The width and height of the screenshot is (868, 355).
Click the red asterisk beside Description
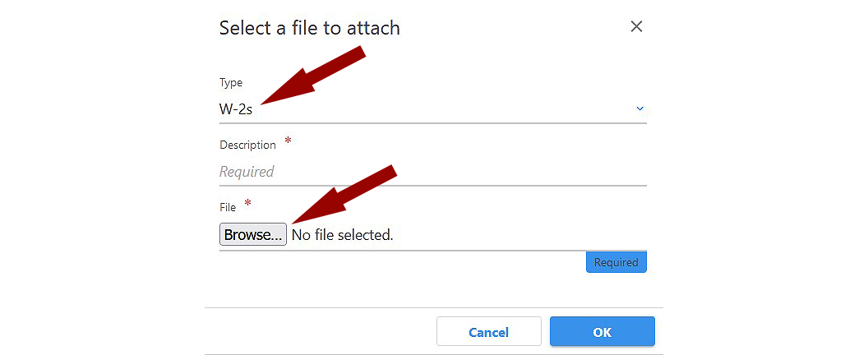288,141
